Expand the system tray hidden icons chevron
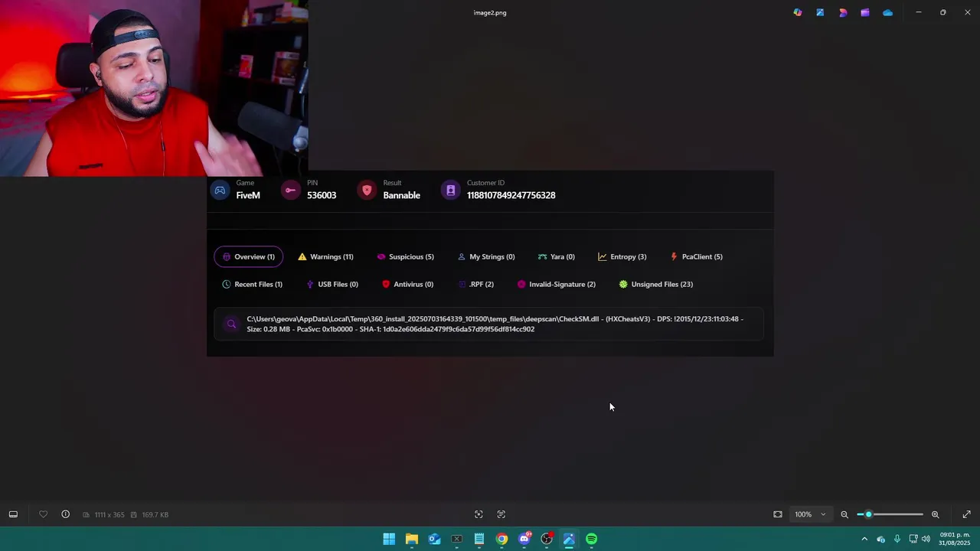The width and height of the screenshot is (980, 551). point(864,539)
